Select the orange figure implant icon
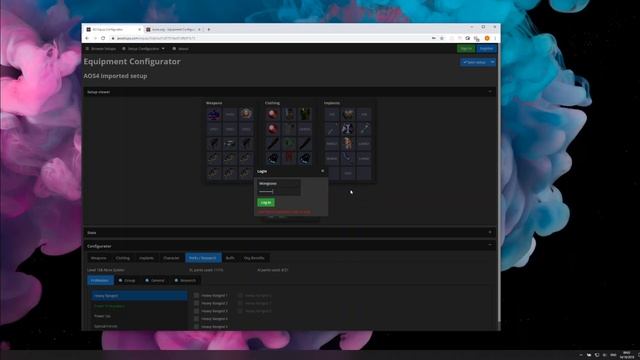 click(x=348, y=143)
